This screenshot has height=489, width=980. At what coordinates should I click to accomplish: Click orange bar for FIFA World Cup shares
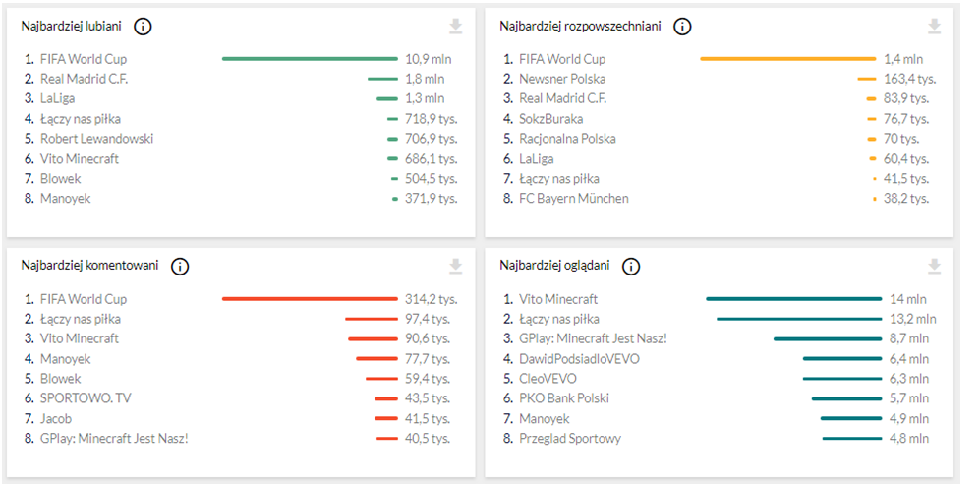coord(788,59)
